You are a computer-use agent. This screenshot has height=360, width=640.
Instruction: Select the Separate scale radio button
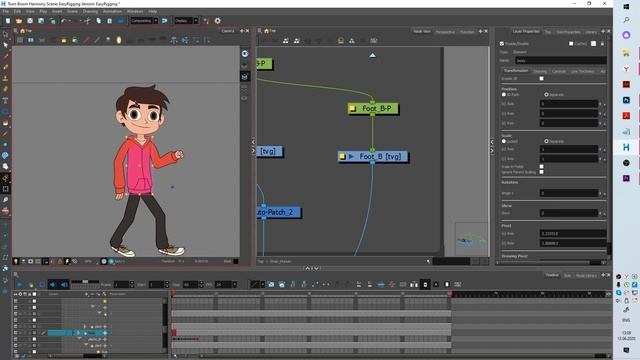[x=546, y=141]
